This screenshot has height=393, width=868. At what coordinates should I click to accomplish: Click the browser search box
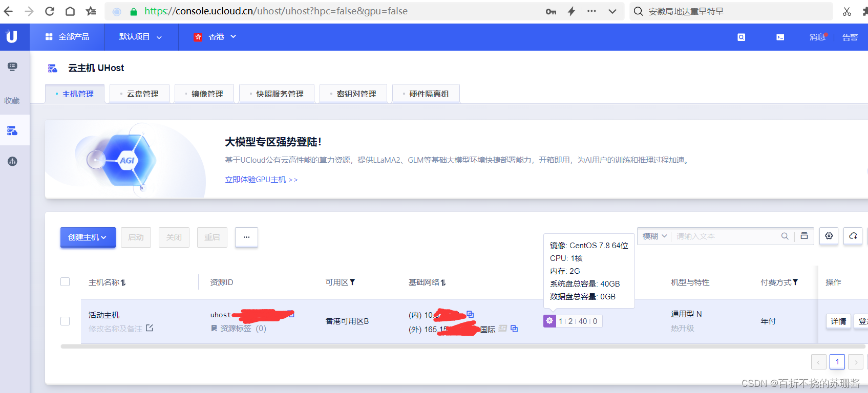(x=731, y=11)
